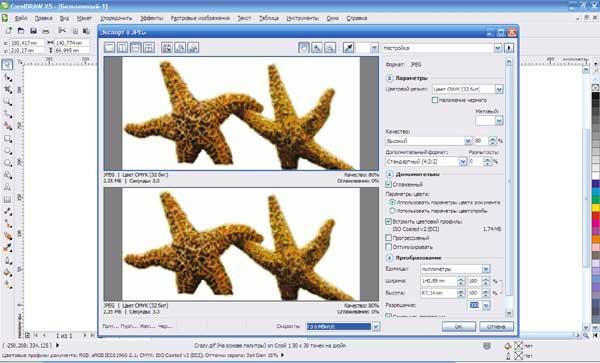This screenshot has width=600, height=363.
Task: Click the Высота height input field
Action: pyautogui.click(x=439, y=293)
